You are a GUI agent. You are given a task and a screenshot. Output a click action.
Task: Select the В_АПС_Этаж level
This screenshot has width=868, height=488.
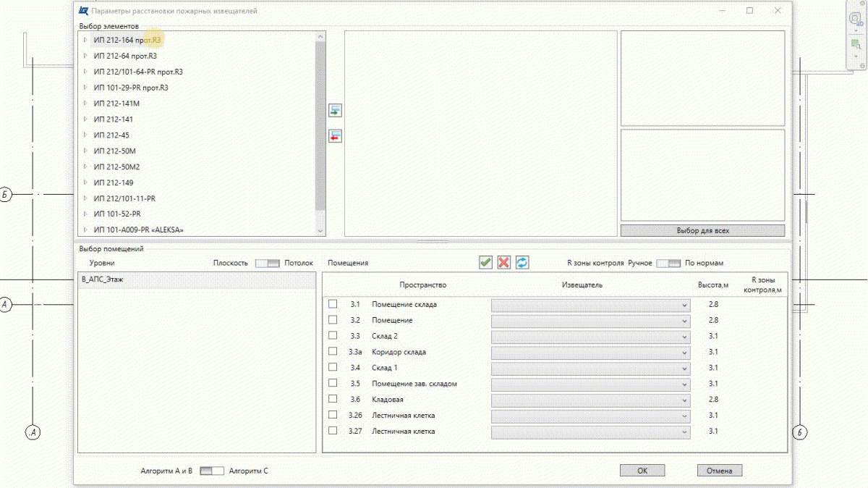tap(102, 279)
